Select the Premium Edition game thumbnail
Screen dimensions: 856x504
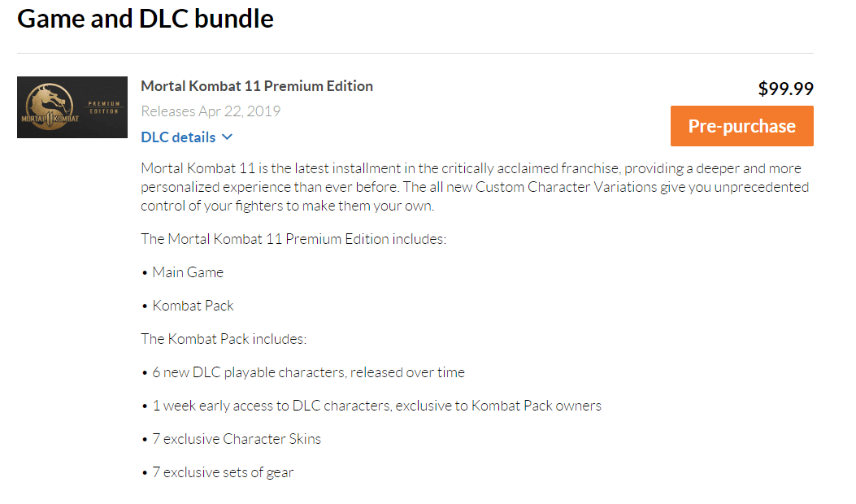[72, 107]
